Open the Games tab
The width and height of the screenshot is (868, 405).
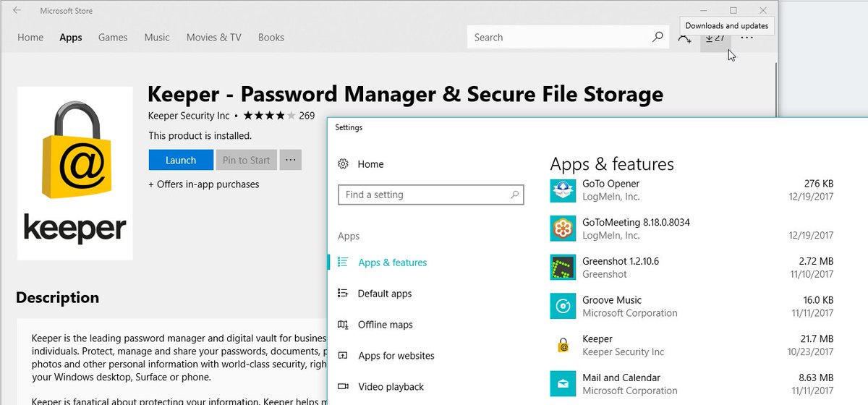[113, 38]
